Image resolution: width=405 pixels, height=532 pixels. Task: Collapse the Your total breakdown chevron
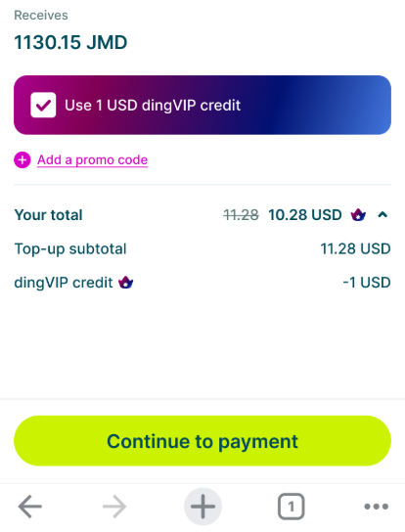point(382,215)
